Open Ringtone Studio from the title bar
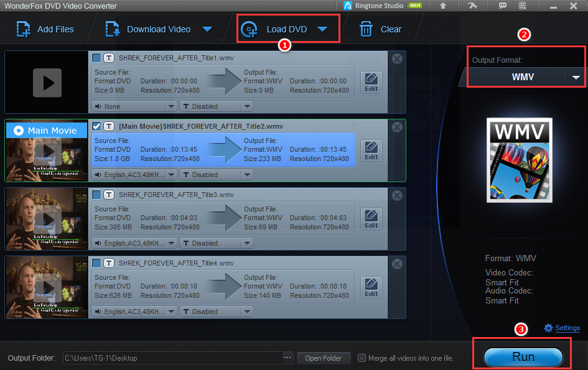 [x=383, y=6]
